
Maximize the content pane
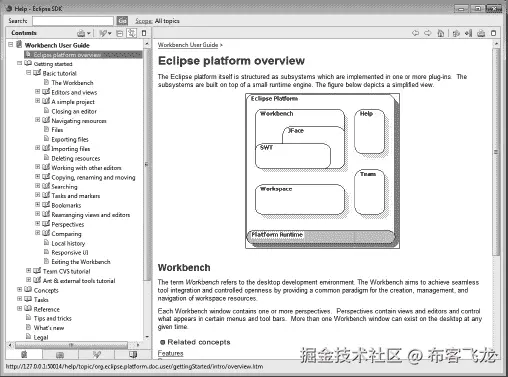click(x=494, y=33)
